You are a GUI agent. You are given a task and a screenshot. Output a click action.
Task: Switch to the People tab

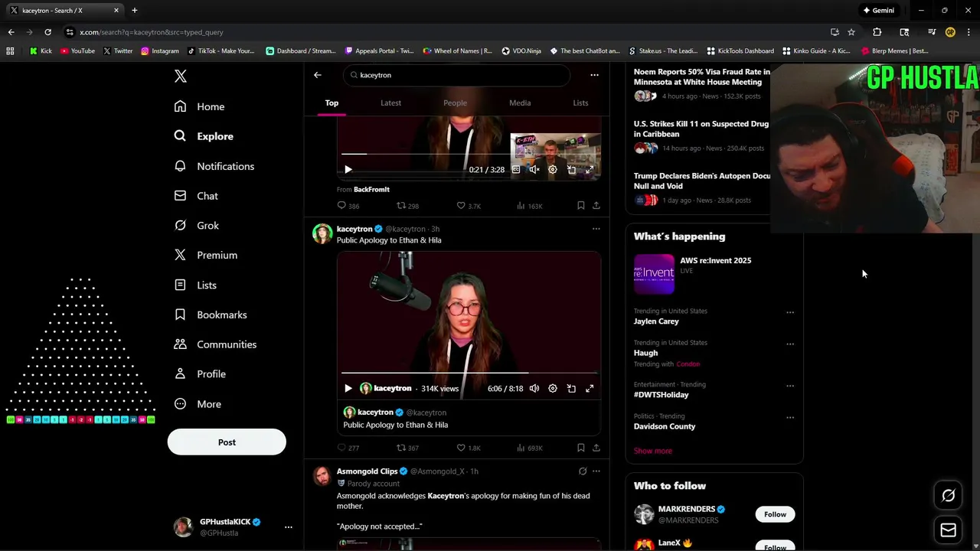pos(455,103)
